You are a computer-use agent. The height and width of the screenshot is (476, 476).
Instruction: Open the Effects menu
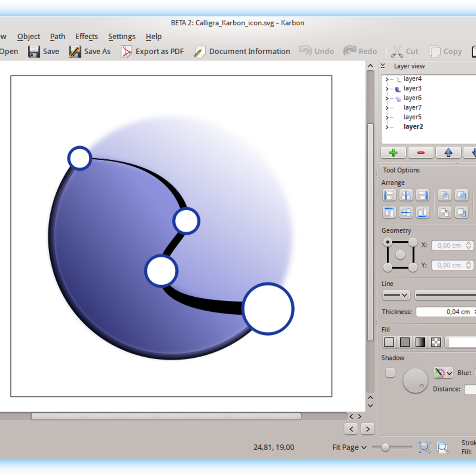click(x=86, y=36)
